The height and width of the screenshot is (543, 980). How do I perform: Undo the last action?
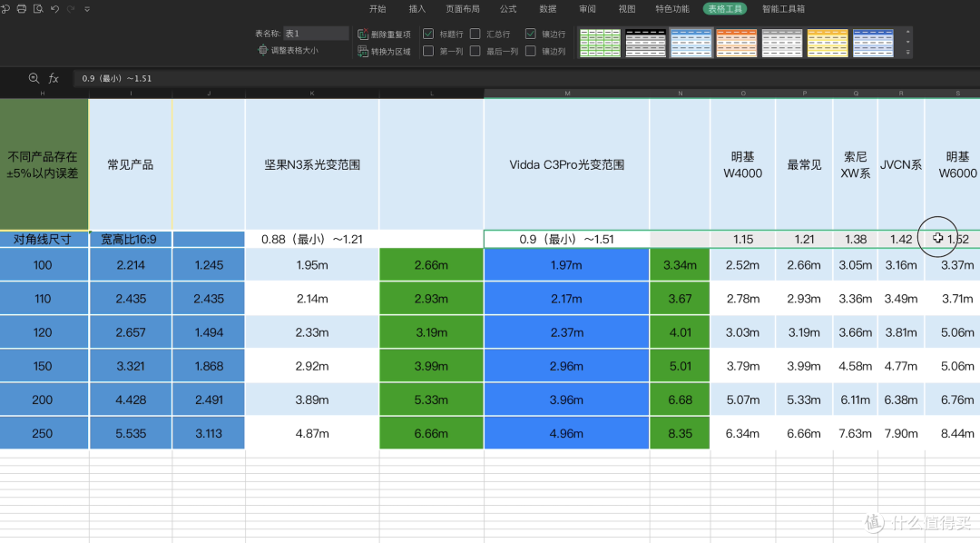(55, 9)
